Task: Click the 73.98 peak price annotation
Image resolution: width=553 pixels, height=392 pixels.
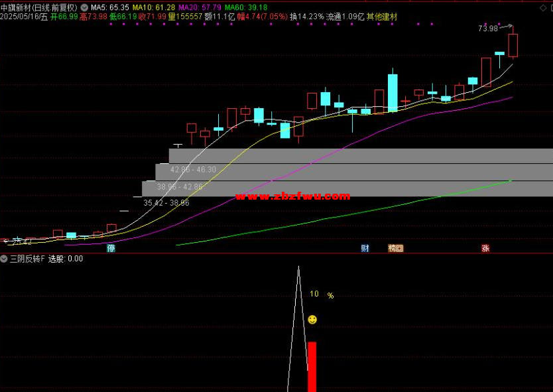Action: 488,29
